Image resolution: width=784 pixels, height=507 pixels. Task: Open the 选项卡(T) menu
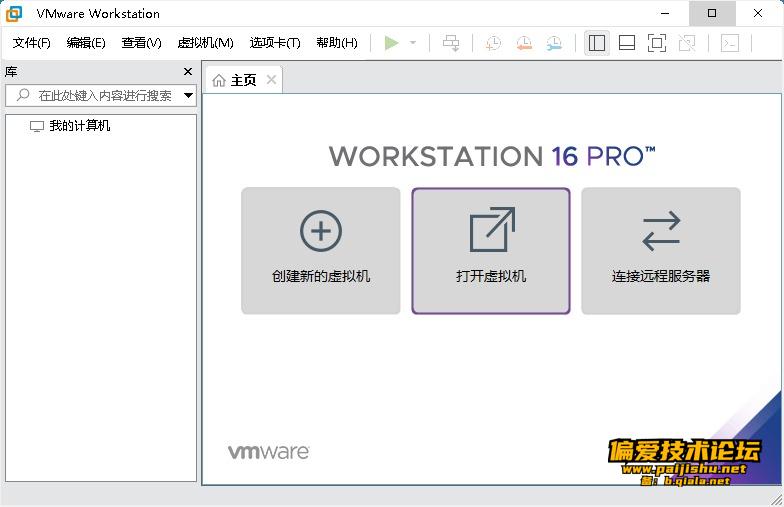click(275, 43)
